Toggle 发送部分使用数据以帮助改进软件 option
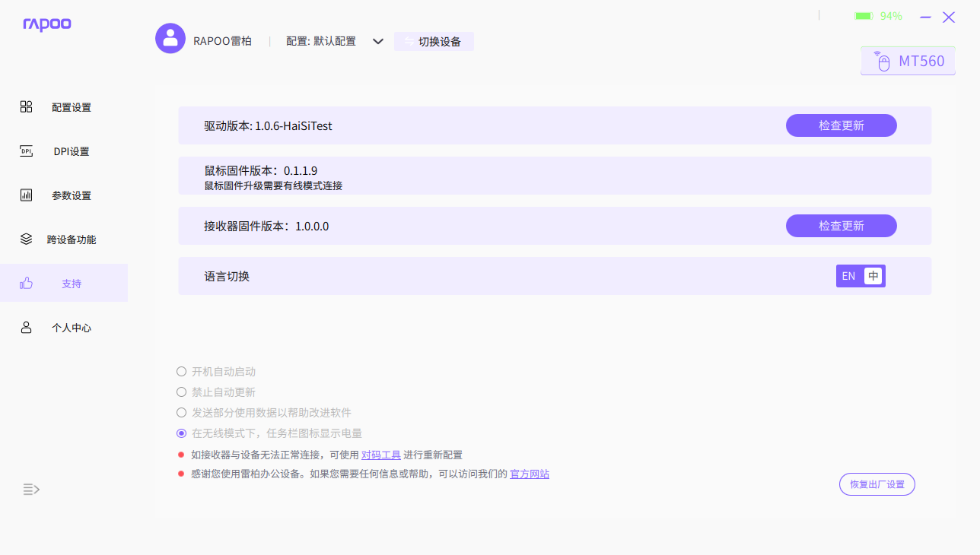 click(181, 413)
